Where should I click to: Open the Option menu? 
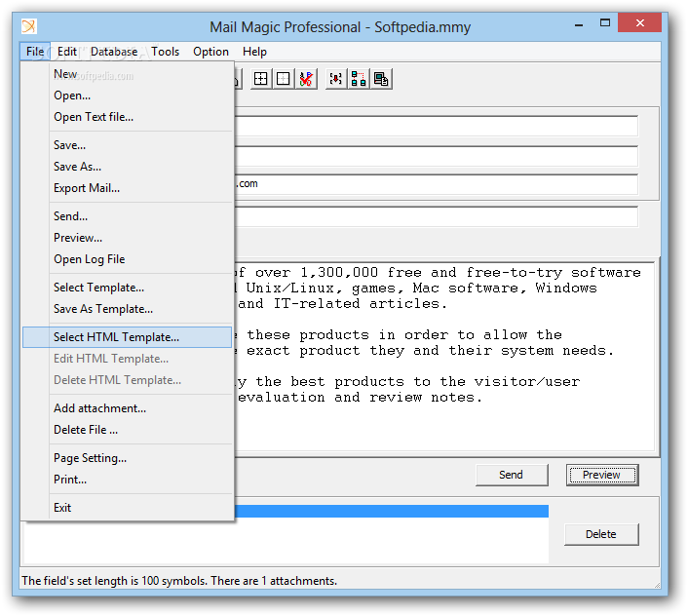point(211,52)
